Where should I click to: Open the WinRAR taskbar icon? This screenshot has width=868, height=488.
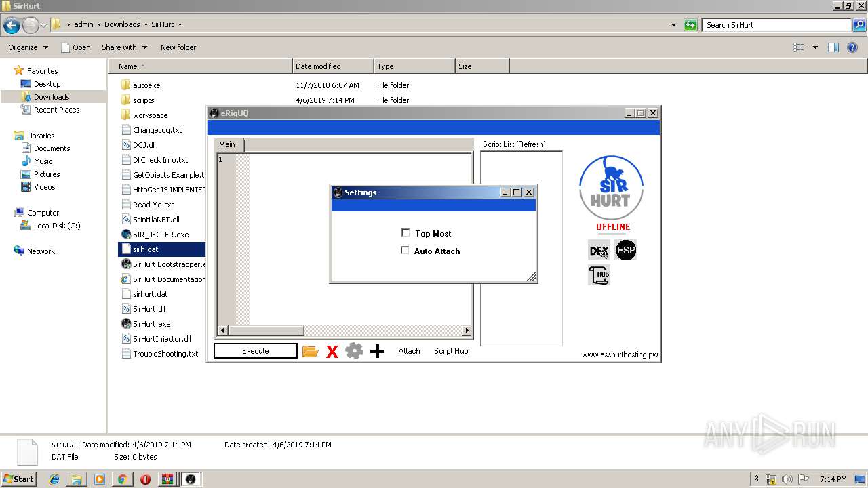pyautogui.click(x=167, y=479)
